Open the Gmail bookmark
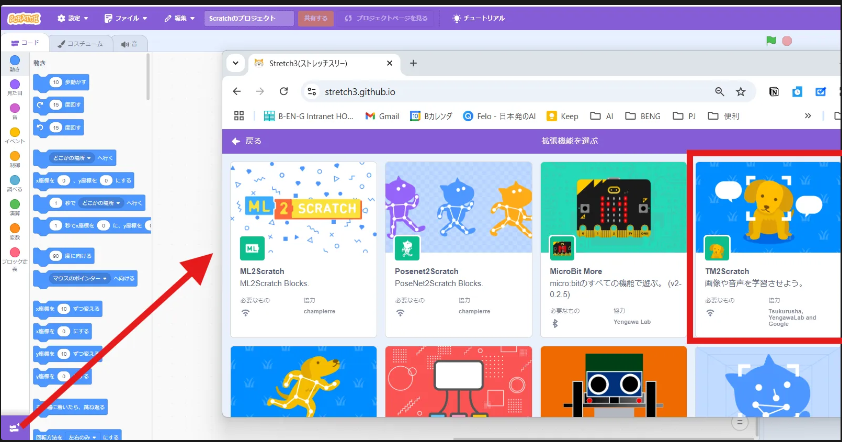Screen dimensions: 842x442 (x=382, y=116)
